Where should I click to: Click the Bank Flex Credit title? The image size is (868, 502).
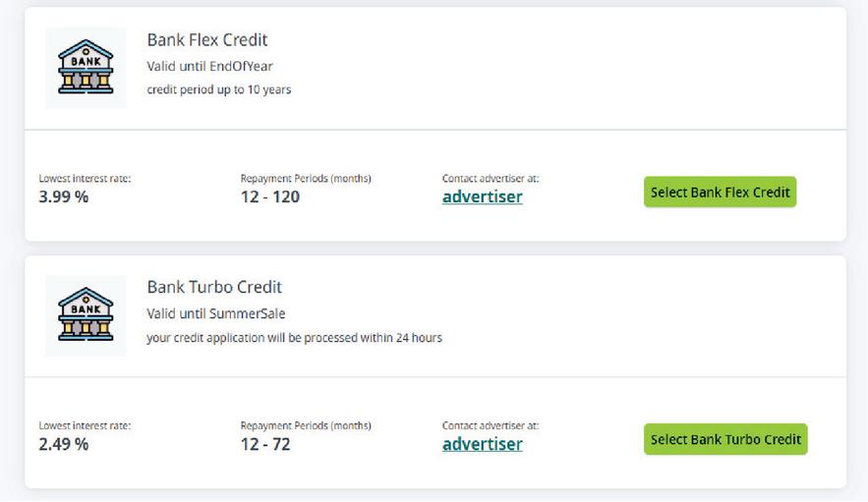pyautogui.click(x=207, y=40)
